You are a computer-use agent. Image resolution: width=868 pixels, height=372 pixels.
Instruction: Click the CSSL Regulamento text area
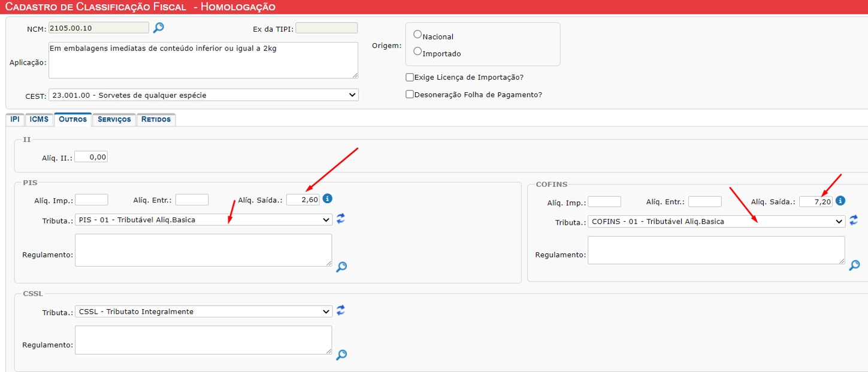click(204, 340)
